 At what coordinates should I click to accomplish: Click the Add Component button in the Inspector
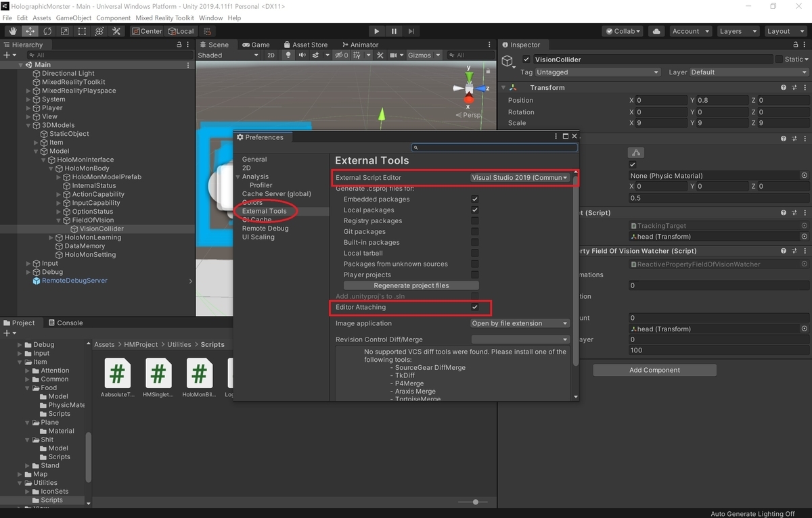(654, 370)
